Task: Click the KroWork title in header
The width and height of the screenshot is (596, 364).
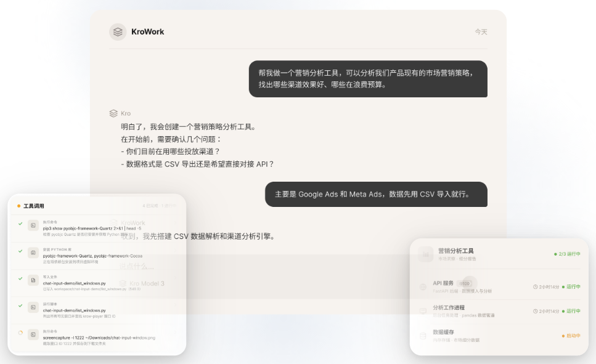Action: click(x=147, y=32)
